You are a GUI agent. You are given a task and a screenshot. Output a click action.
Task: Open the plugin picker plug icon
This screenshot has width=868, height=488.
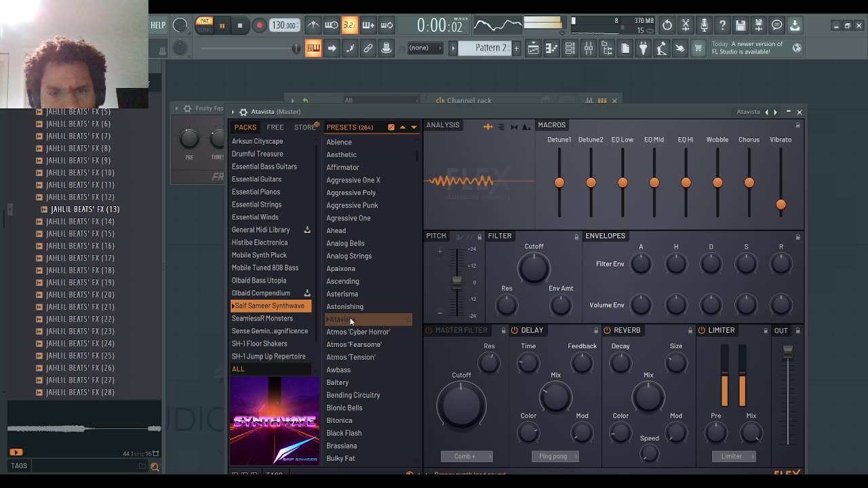[643, 48]
